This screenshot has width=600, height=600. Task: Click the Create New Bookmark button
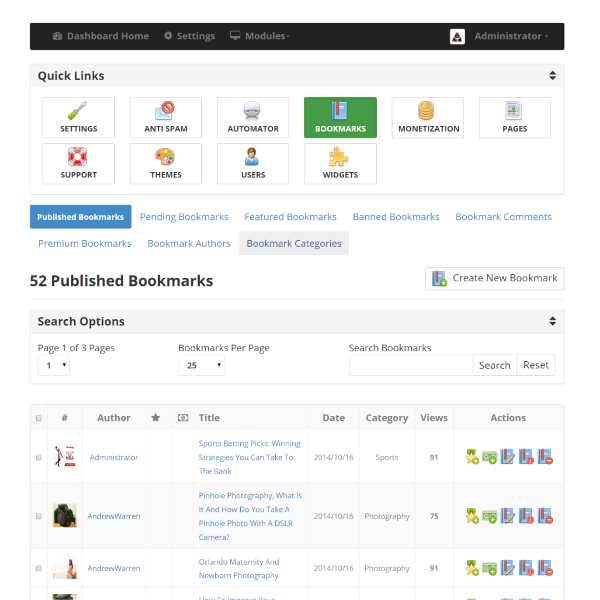pyautogui.click(x=494, y=279)
